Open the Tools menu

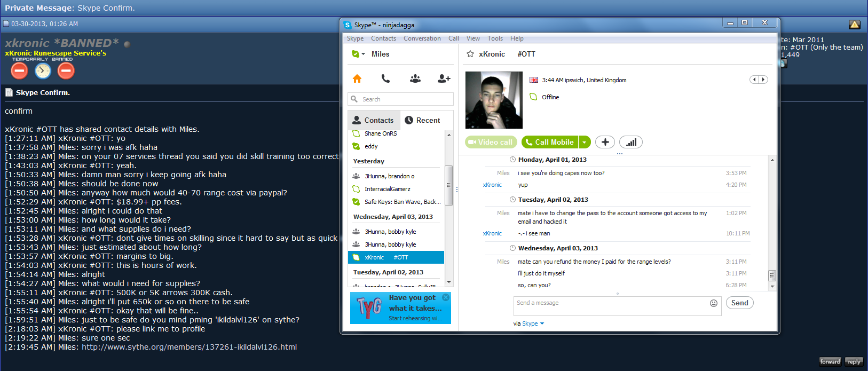point(495,38)
